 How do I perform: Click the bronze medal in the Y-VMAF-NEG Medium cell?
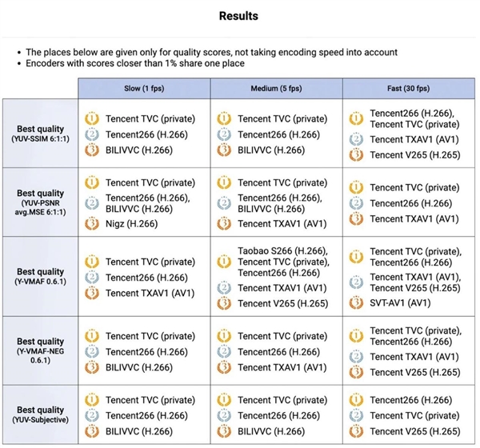225,368
